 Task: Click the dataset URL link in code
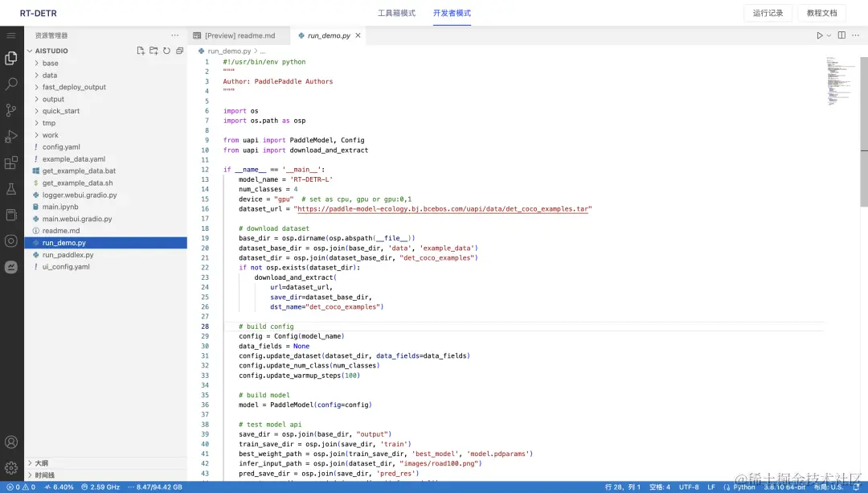pos(444,209)
